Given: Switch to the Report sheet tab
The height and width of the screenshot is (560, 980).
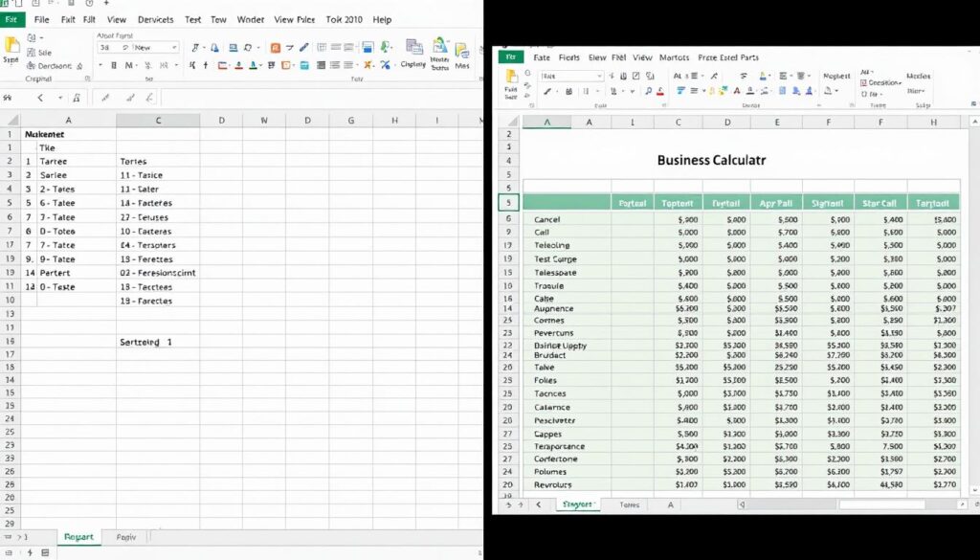Looking at the screenshot, I should (79, 537).
